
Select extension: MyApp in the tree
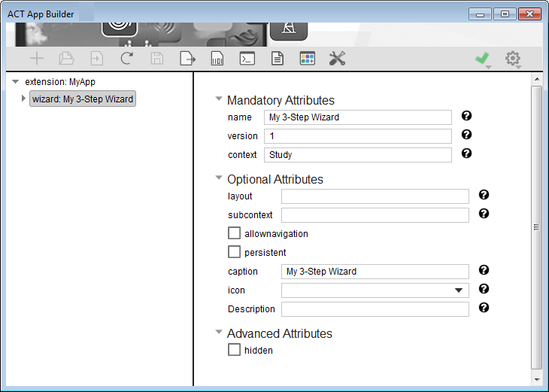point(60,82)
